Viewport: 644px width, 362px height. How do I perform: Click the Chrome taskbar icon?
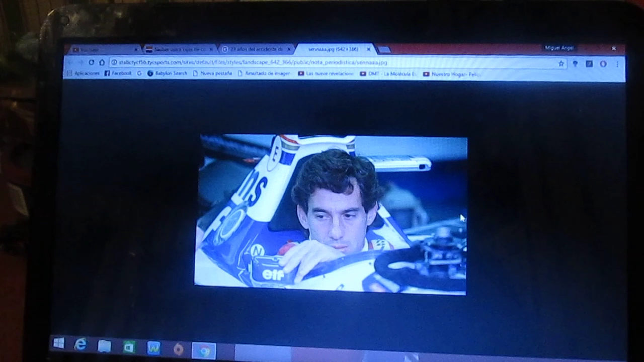pos(204,351)
